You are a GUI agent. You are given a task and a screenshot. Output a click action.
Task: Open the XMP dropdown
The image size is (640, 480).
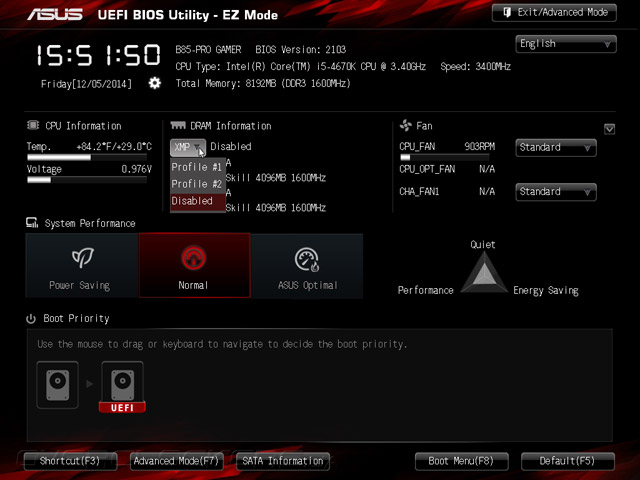[x=188, y=147]
